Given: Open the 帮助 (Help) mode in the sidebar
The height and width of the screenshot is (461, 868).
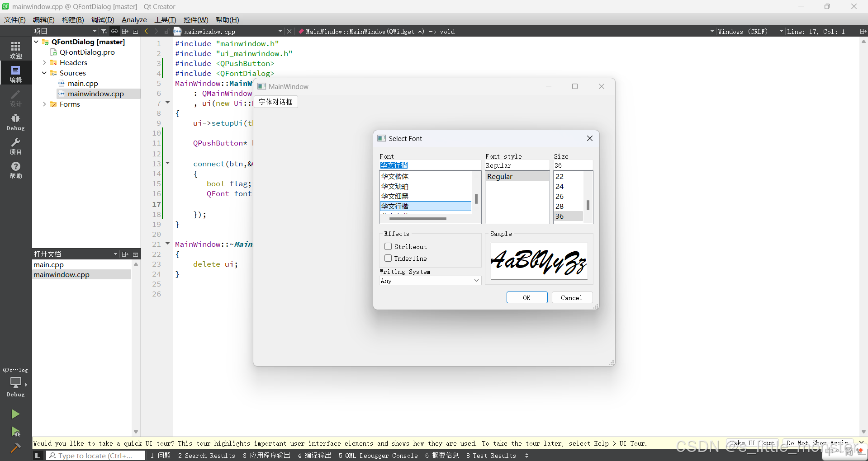Looking at the screenshot, I should click(x=16, y=170).
